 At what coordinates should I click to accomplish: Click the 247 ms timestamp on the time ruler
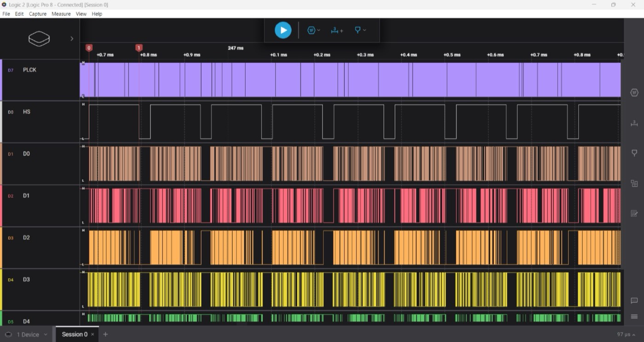[x=236, y=48]
